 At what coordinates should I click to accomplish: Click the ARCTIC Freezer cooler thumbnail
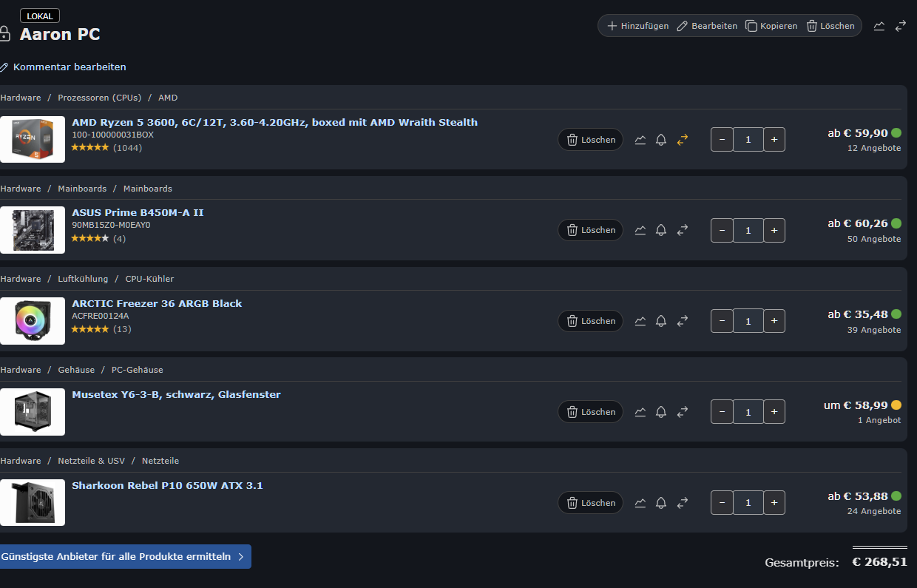coord(33,321)
